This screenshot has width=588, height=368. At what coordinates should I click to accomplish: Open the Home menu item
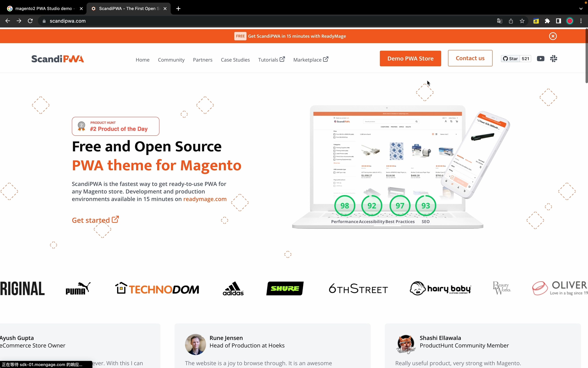click(x=142, y=60)
